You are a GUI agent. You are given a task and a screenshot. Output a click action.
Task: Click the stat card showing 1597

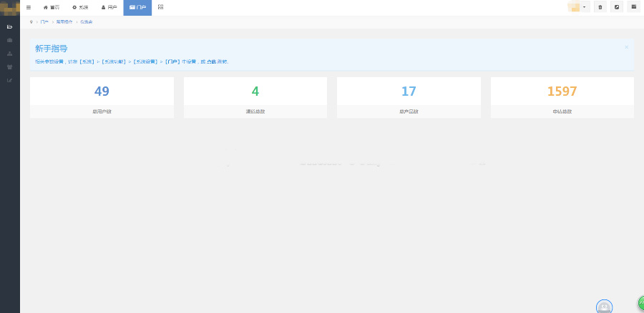point(562,97)
